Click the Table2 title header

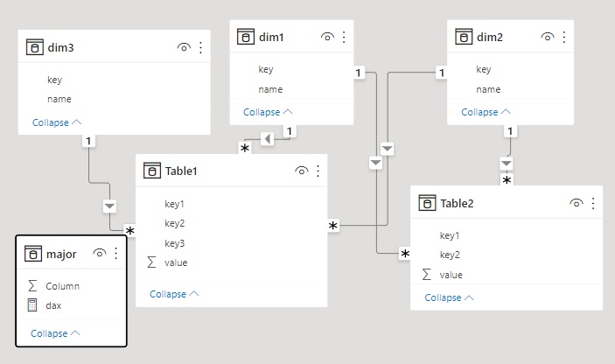coord(457,203)
